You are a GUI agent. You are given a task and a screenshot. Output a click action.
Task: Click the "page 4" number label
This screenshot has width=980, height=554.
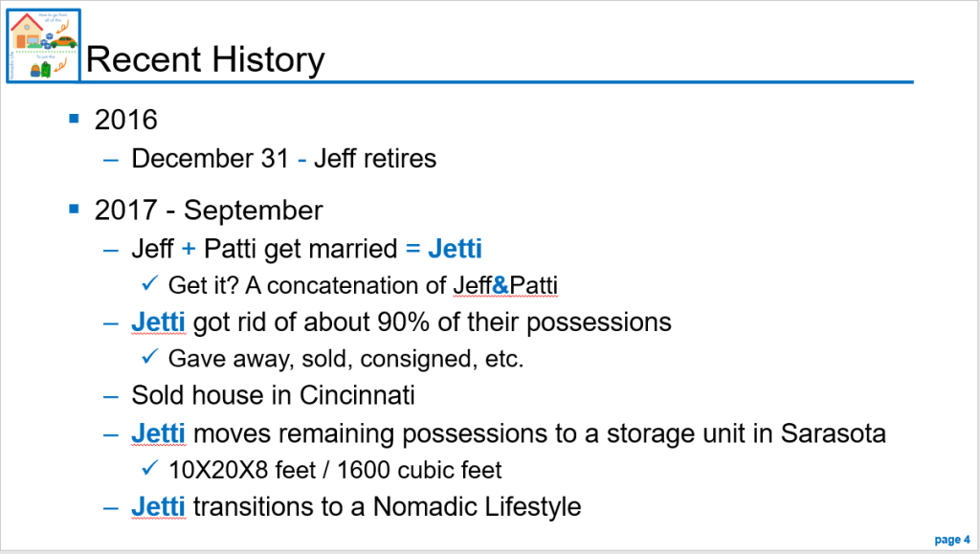click(952, 540)
